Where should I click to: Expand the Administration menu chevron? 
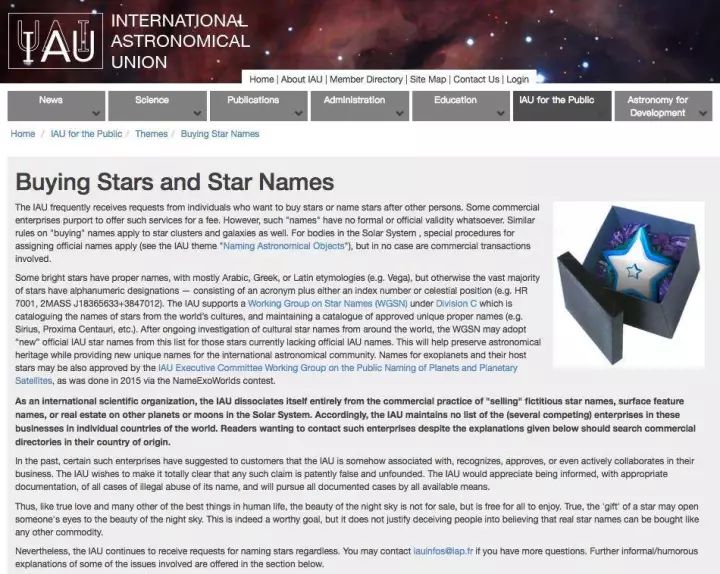(399, 113)
